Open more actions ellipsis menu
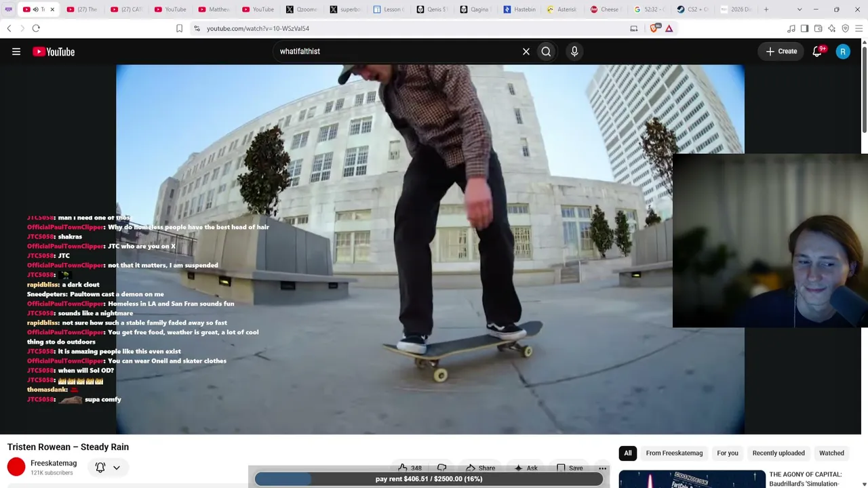The image size is (868, 488). pos(602,468)
